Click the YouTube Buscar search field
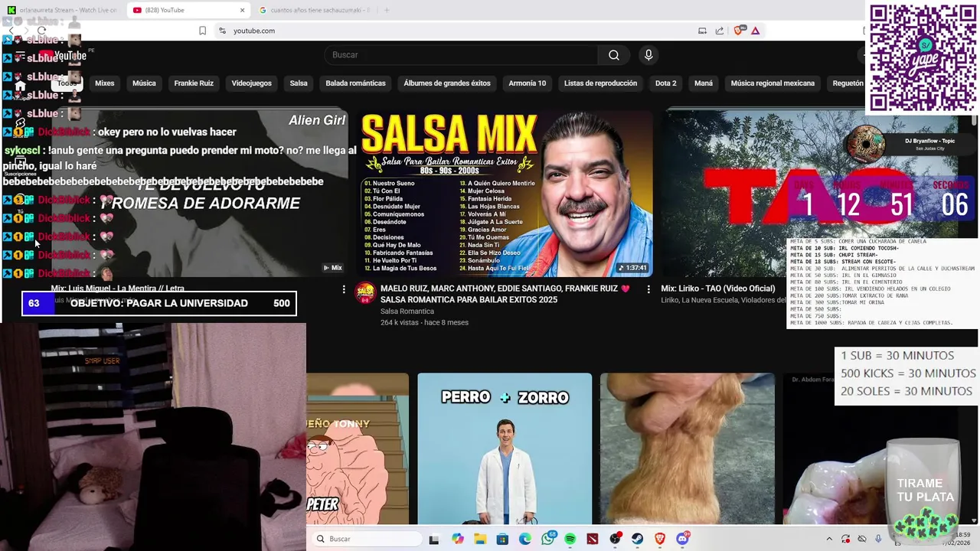Screen dimensions: 980x551 coord(461,55)
